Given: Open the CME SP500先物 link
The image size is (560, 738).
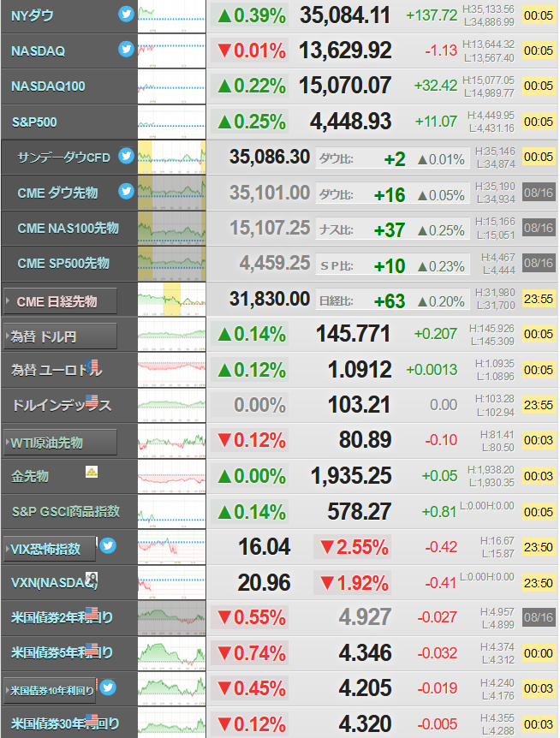Looking at the screenshot, I should coord(63,263).
